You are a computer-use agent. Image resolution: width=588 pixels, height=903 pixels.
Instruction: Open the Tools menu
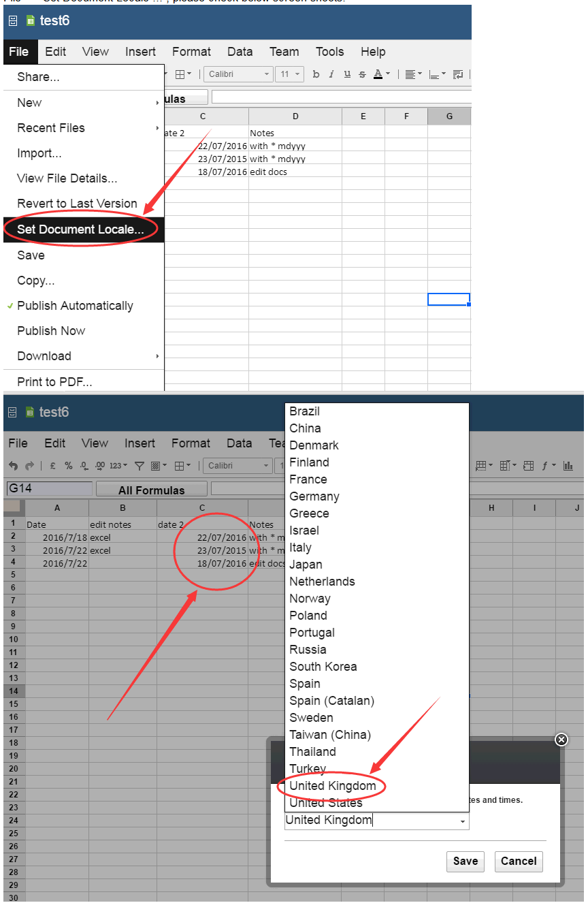pyautogui.click(x=329, y=52)
